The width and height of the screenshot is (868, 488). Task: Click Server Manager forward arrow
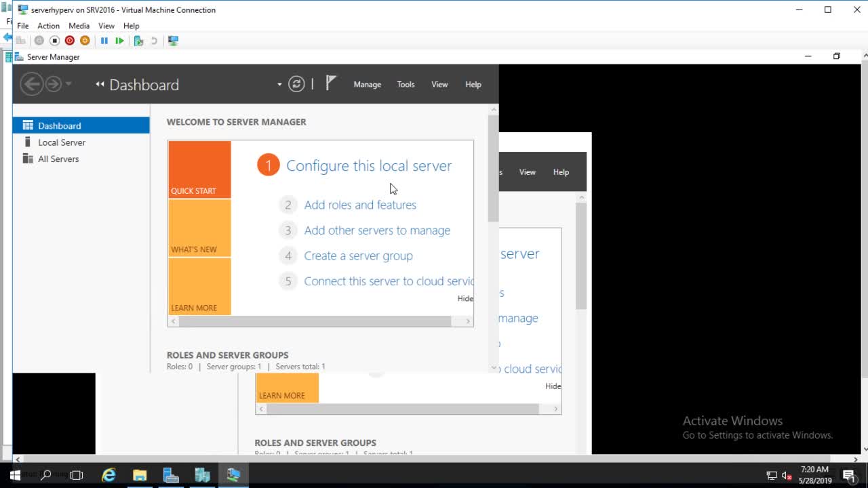(53, 84)
